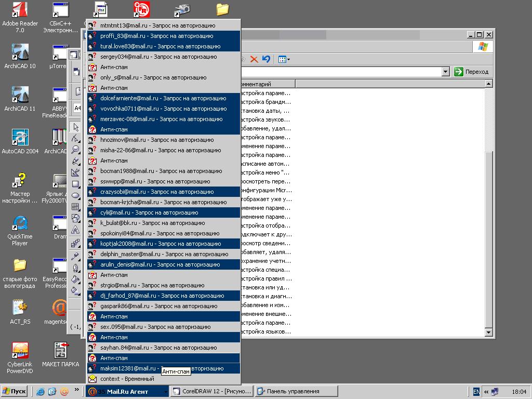Select the Ellipse tool in CorelDRAW toolbox
The height and width of the screenshot is (399, 532).
pos(75,196)
